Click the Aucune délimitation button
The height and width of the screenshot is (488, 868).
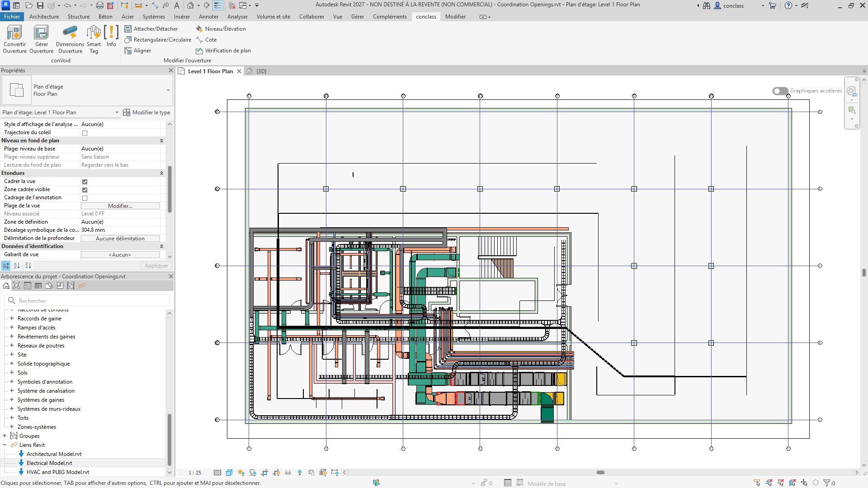(120, 239)
